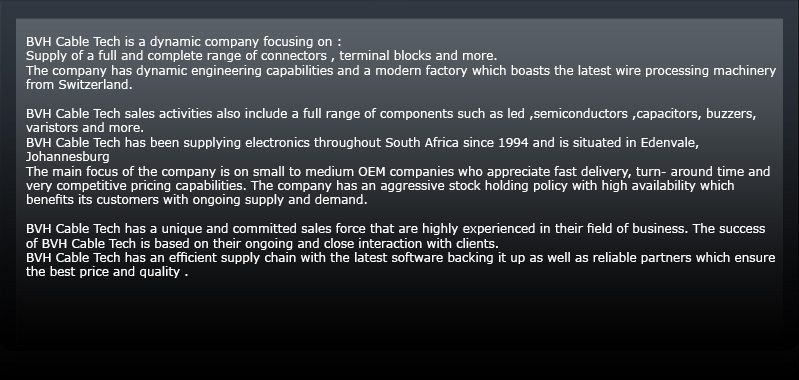
Task: Click the word 'Edenvale' in the paragraph
Action: coord(668,143)
